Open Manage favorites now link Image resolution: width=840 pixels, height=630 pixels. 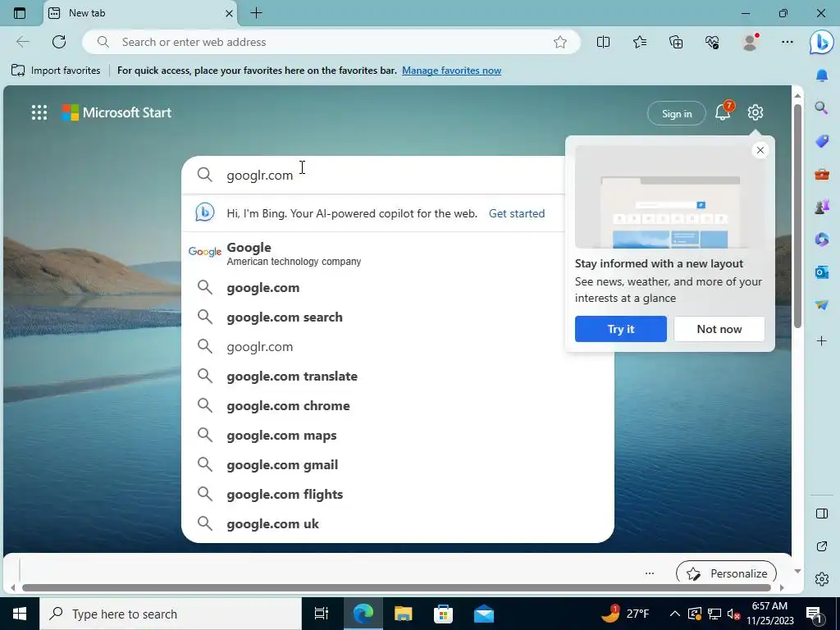pyautogui.click(x=452, y=71)
